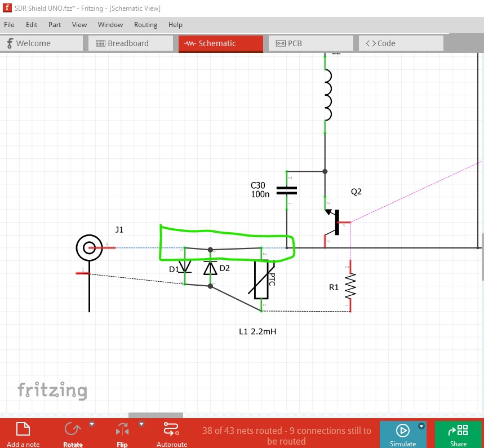
Task: Open the File menu
Action: pos(9,25)
